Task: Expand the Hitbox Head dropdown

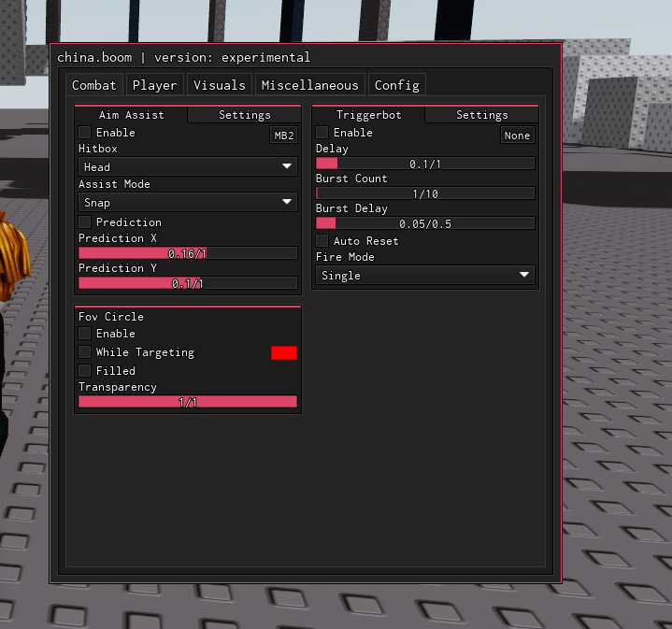Action: 188,166
